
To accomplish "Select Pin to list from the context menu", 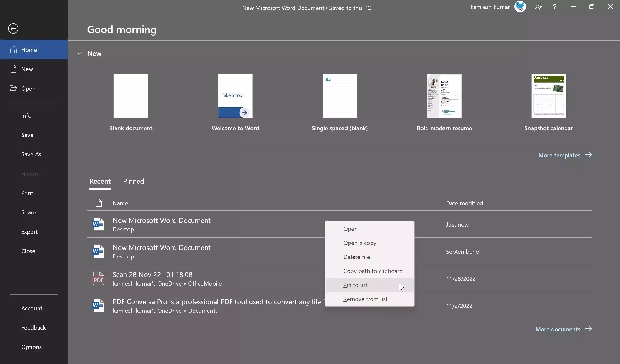I will pyautogui.click(x=355, y=285).
